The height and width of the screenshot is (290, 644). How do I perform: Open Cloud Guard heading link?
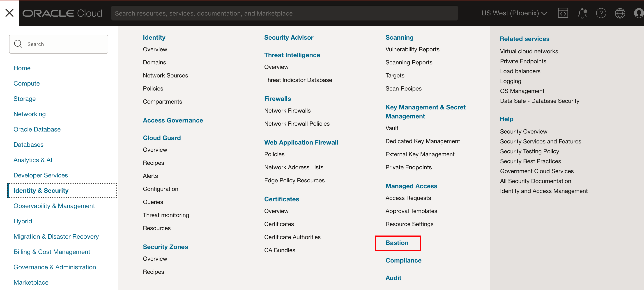[162, 138]
